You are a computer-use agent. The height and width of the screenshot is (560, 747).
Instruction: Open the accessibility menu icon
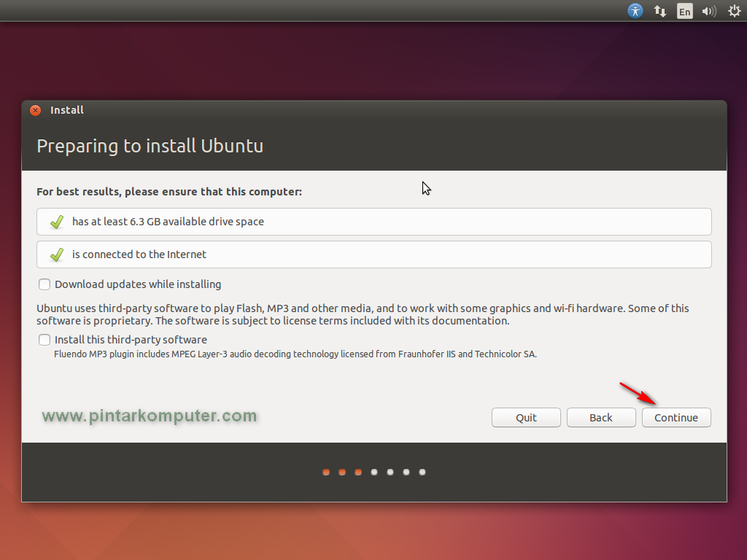[x=635, y=10]
